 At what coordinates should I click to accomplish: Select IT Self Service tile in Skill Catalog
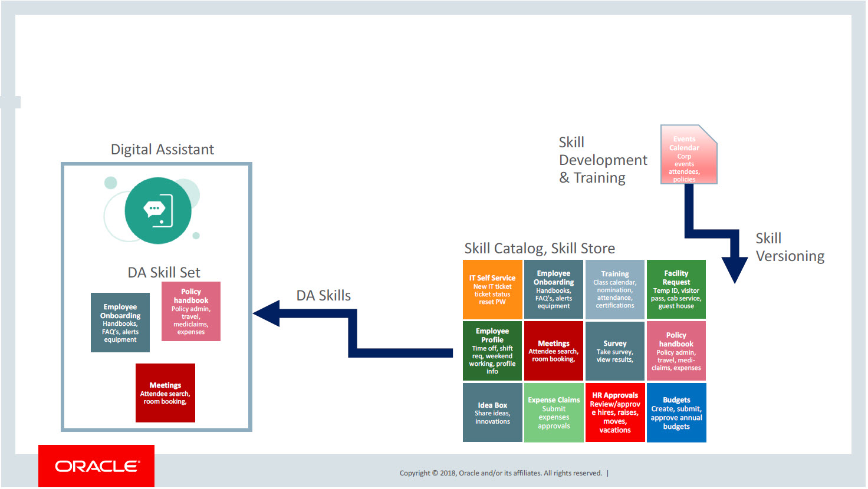492,289
